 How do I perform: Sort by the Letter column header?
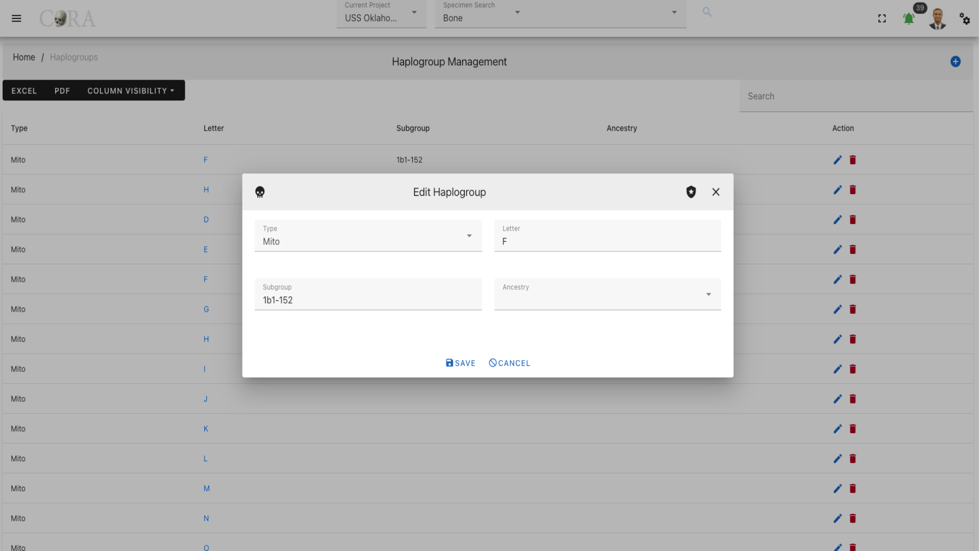[x=213, y=129]
